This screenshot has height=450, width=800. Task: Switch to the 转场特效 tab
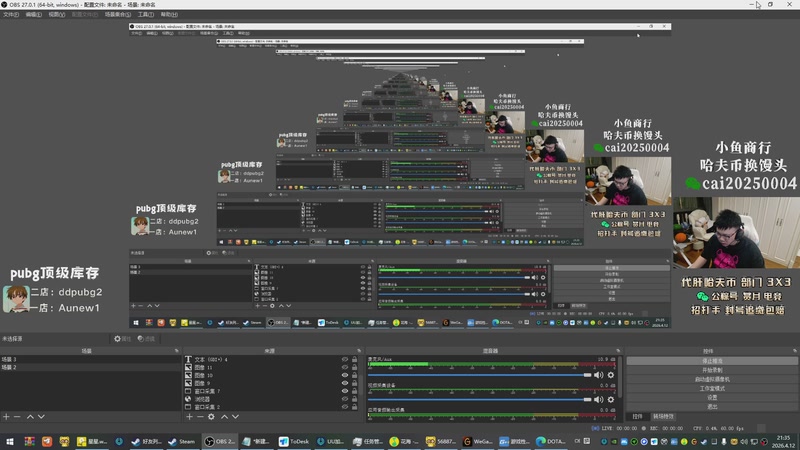click(x=663, y=417)
